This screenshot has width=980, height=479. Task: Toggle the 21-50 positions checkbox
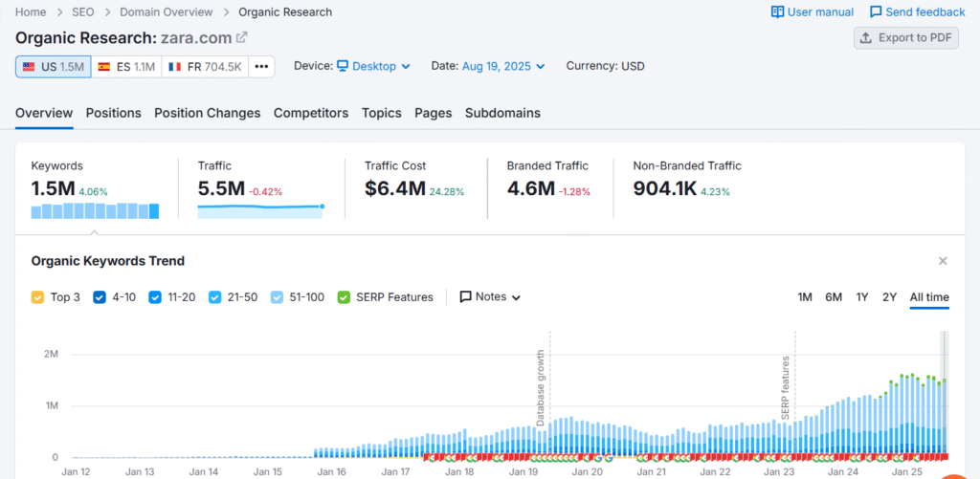214,298
